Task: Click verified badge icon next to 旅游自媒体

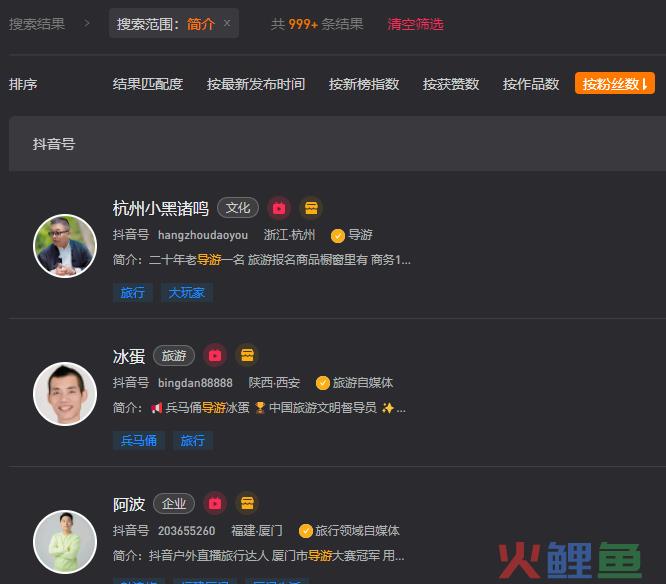Action: 323,383
